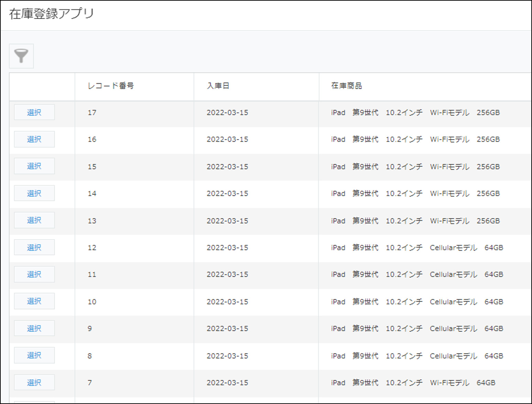Click 選択 button for record 13

click(34, 220)
